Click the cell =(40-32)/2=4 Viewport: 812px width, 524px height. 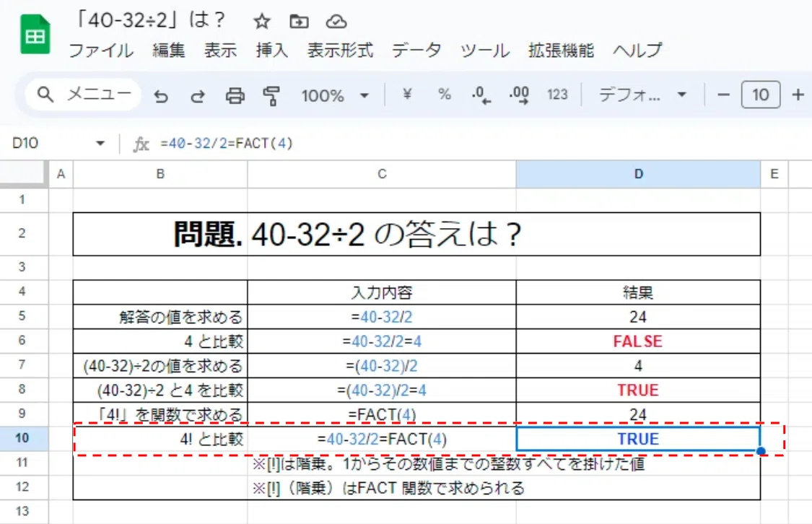click(382, 390)
